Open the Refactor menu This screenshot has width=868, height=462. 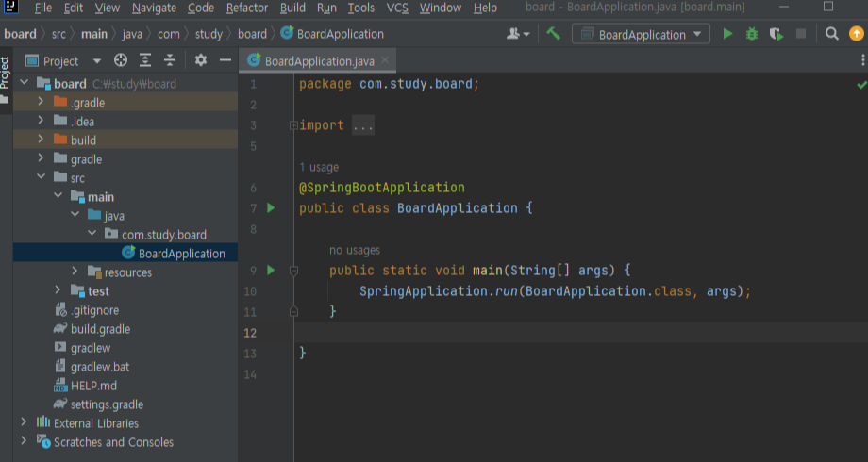[247, 8]
